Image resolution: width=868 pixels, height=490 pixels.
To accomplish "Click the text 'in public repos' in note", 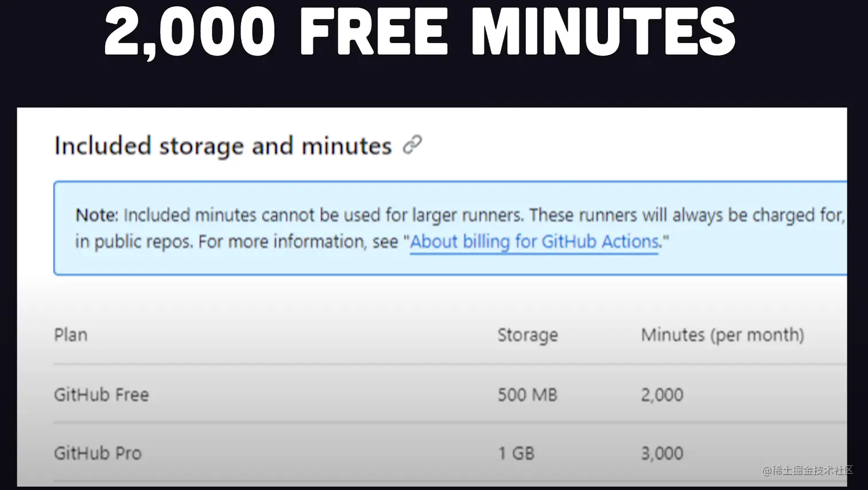I will click(x=133, y=242).
